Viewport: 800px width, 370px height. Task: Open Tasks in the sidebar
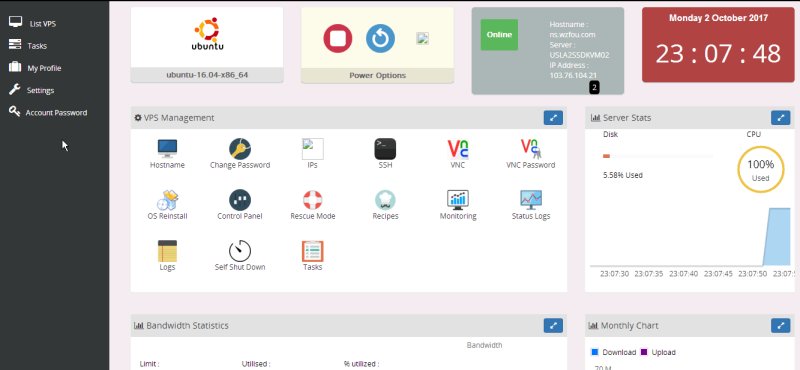coord(28,45)
